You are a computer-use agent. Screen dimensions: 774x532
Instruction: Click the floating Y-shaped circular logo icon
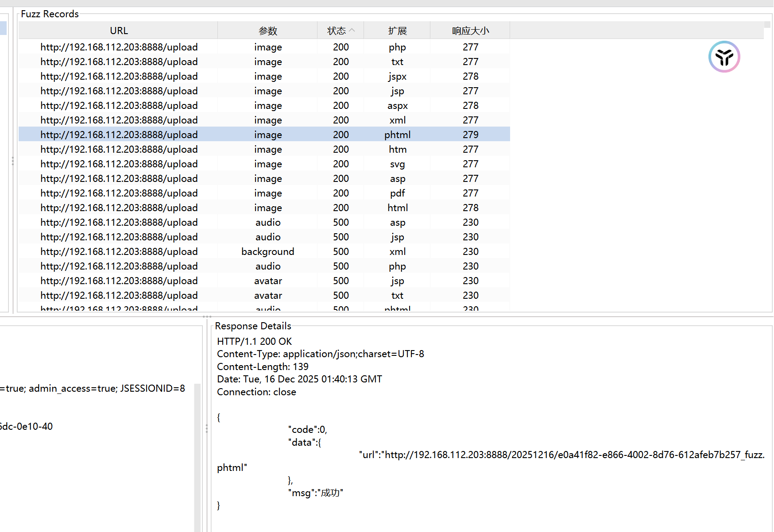[x=724, y=57]
